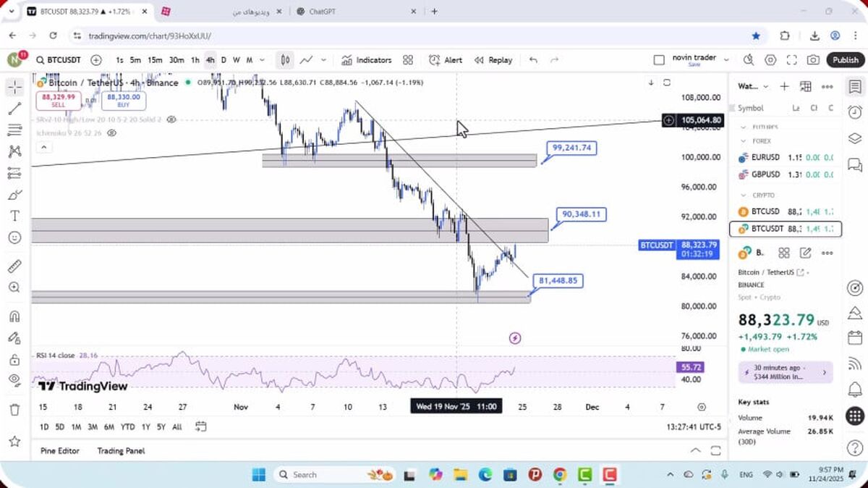Select the ruler measure tool

pos(14,266)
